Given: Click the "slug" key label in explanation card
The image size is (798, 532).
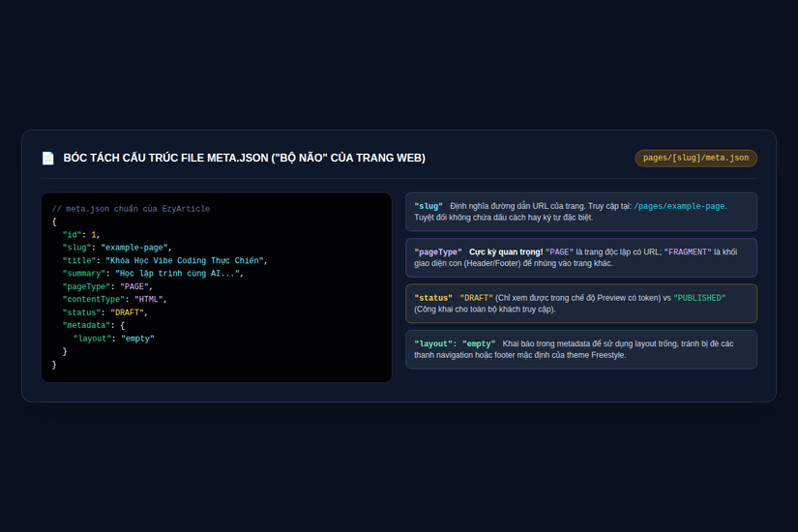Looking at the screenshot, I should [x=428, y=206].
